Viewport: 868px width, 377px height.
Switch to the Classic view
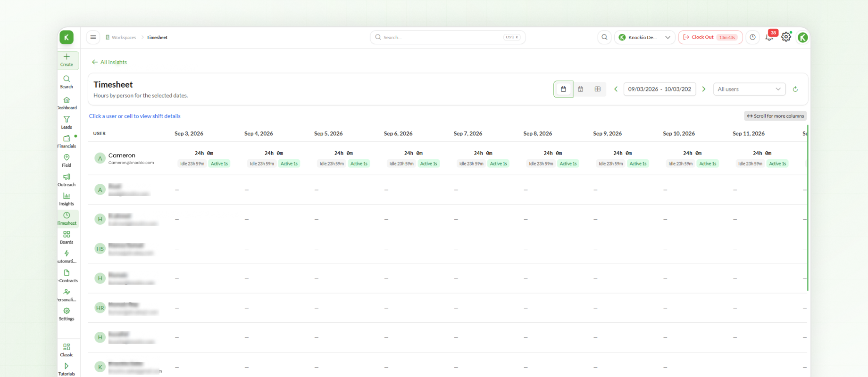[x=67, y=350]
